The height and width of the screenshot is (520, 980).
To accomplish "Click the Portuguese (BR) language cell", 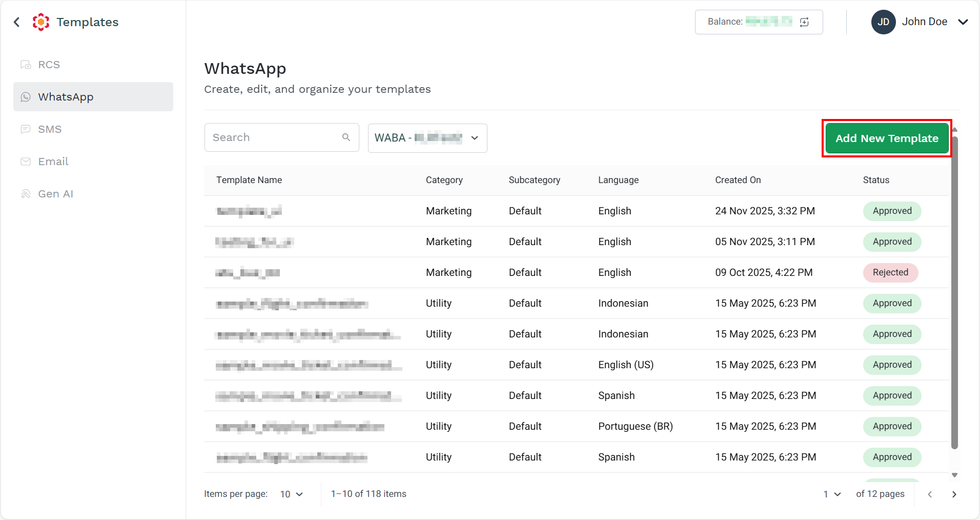I will click(x=636, y=426).
